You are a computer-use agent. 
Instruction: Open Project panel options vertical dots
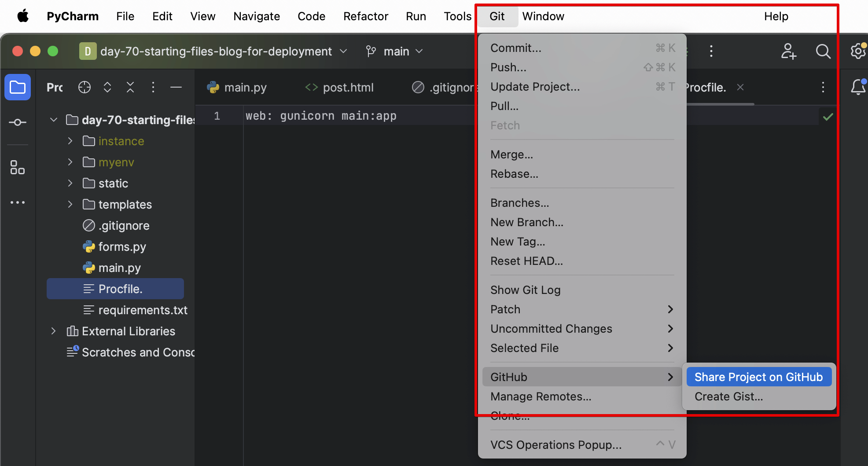click(153, 87)
